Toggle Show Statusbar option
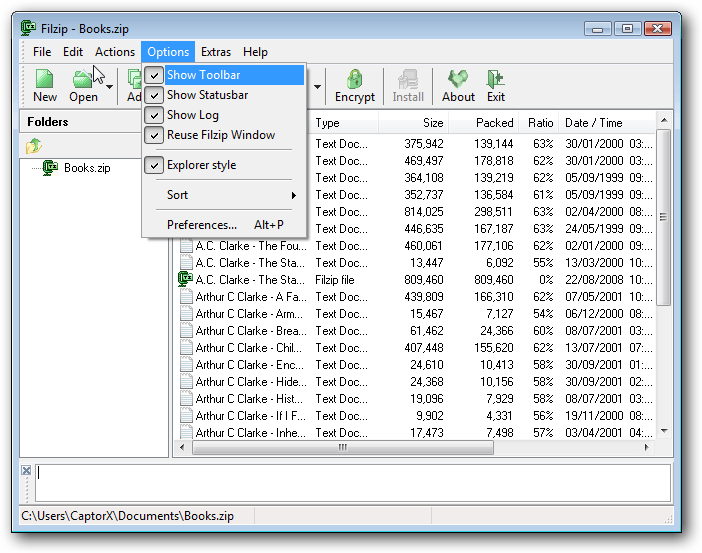The height and width of the screenshot is (553, 702). (224, 95)
